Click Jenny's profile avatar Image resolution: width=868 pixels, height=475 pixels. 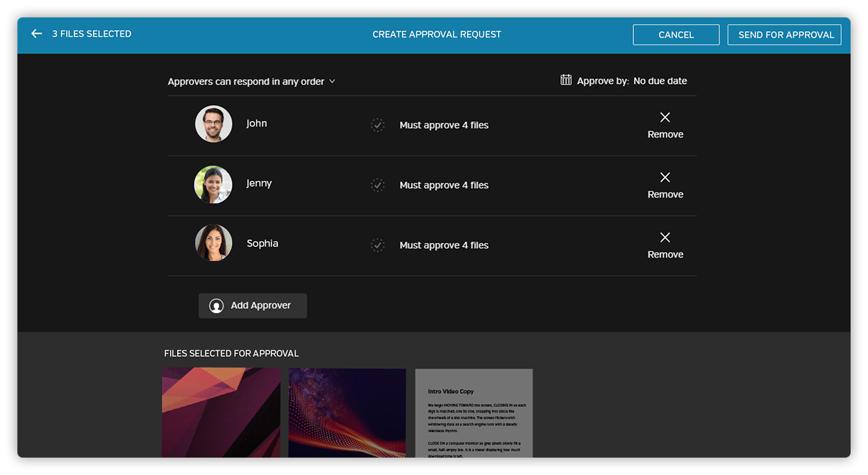click(x=213, y=185)
